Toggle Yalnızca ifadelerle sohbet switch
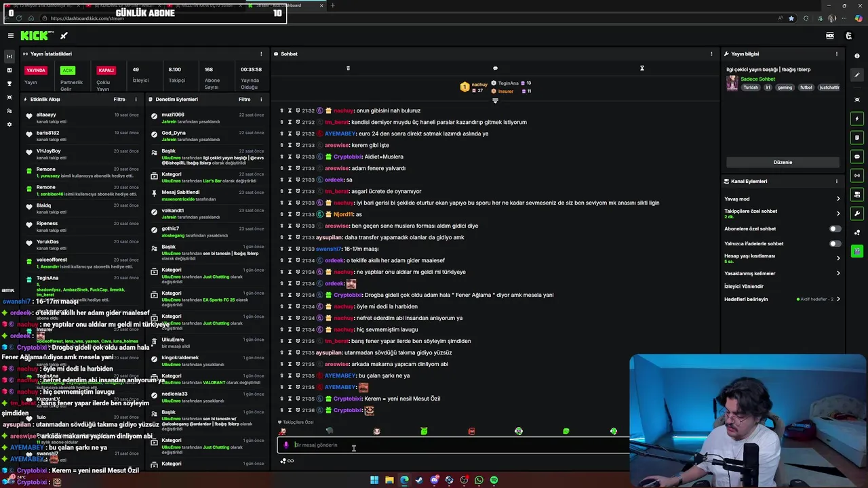 click(835, 244)
